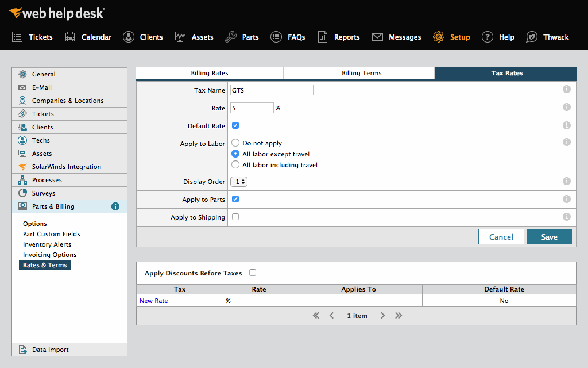Screen dimensions: 588x368
Task: Uncheck the Default Rate checkbox
Action: [x=235, y=125]
